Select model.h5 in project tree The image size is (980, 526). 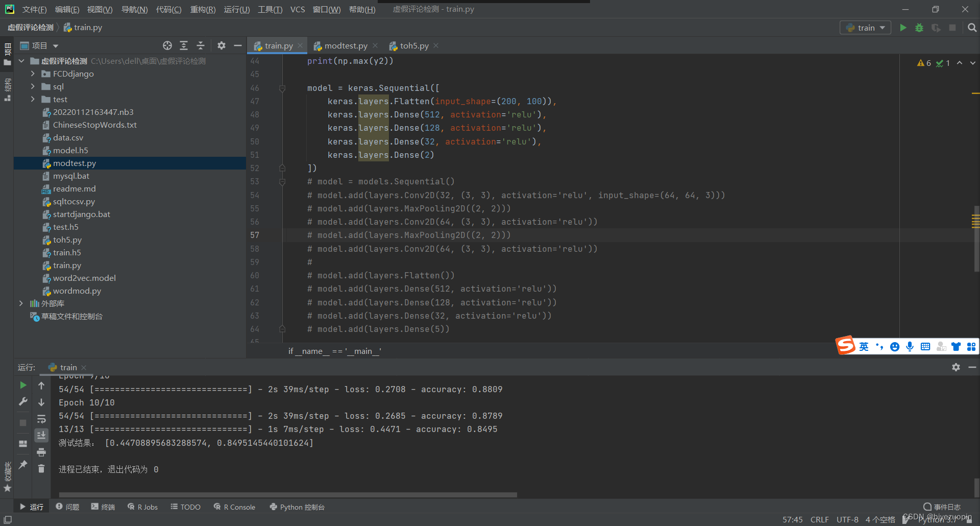[70, 150]
